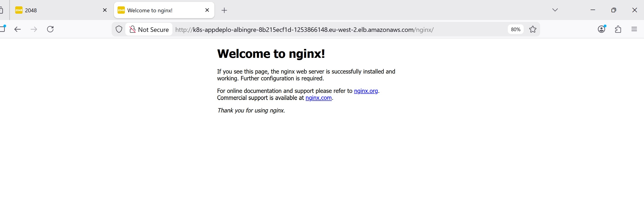
Task: Minimize the browser window
Action: 593,10
